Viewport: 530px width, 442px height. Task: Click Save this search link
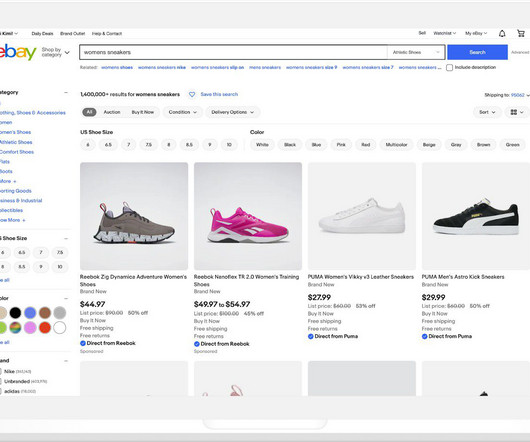(x=219, y=94)
